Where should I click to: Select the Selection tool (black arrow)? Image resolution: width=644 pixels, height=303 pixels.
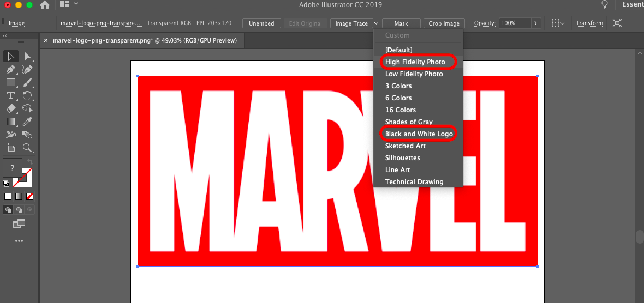point(11,56)
